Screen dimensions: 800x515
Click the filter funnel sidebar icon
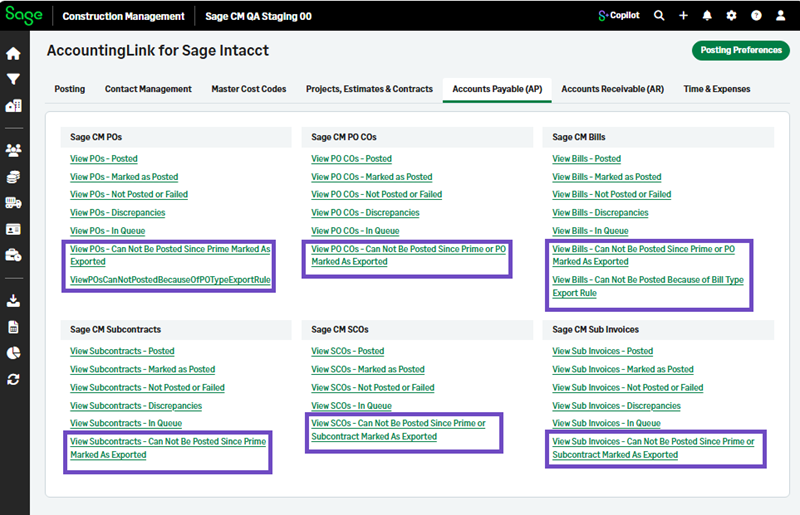tap(13, 79)
